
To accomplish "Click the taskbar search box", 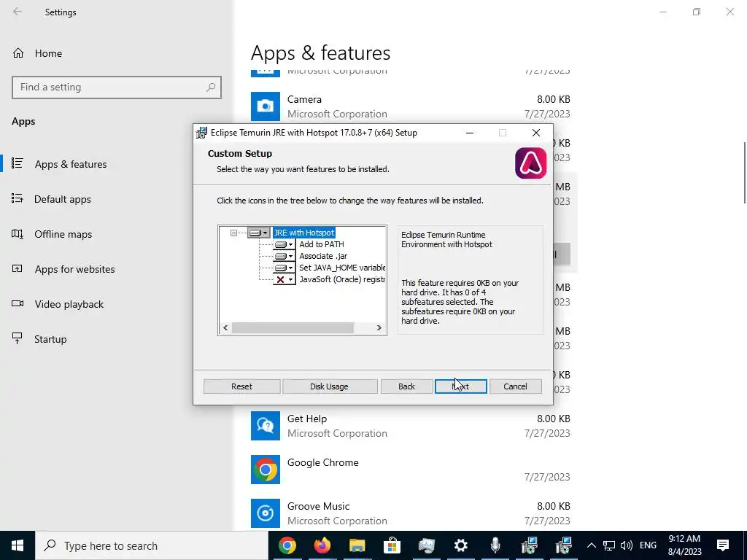I will pyautogui.click(x=152, y=545).
